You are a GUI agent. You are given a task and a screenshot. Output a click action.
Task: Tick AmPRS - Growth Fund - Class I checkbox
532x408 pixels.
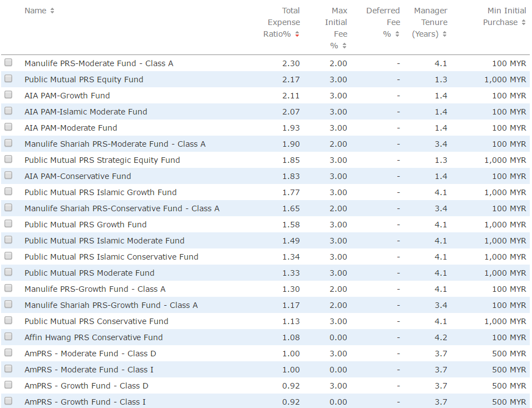[8, 401]
